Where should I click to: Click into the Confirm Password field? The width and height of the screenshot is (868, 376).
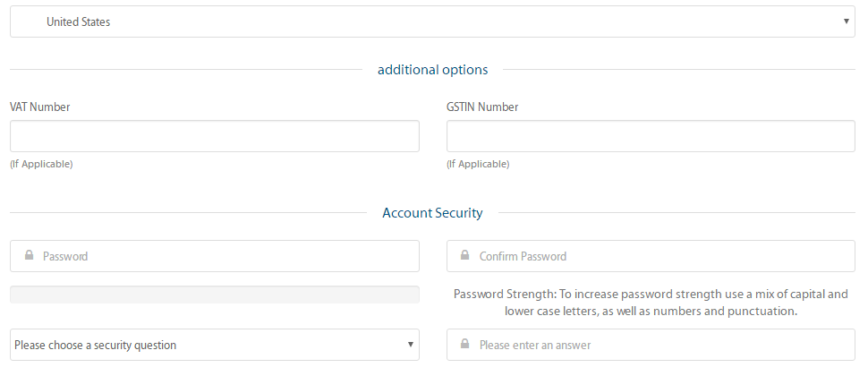(651, 256)
